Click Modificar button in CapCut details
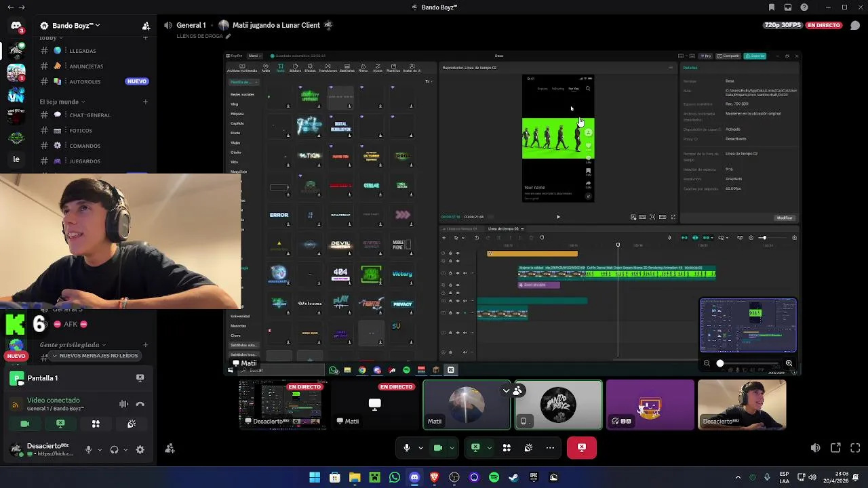 point(785,218)
